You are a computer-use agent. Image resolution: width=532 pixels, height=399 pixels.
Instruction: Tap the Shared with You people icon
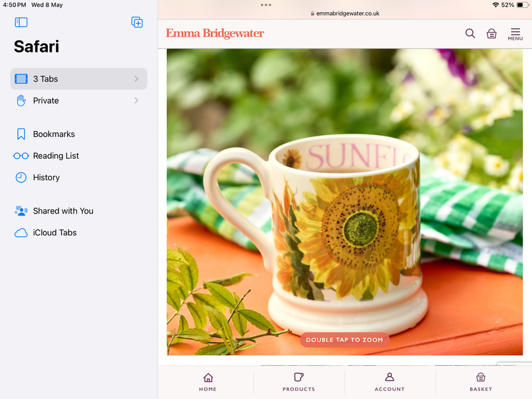[21, 211]
